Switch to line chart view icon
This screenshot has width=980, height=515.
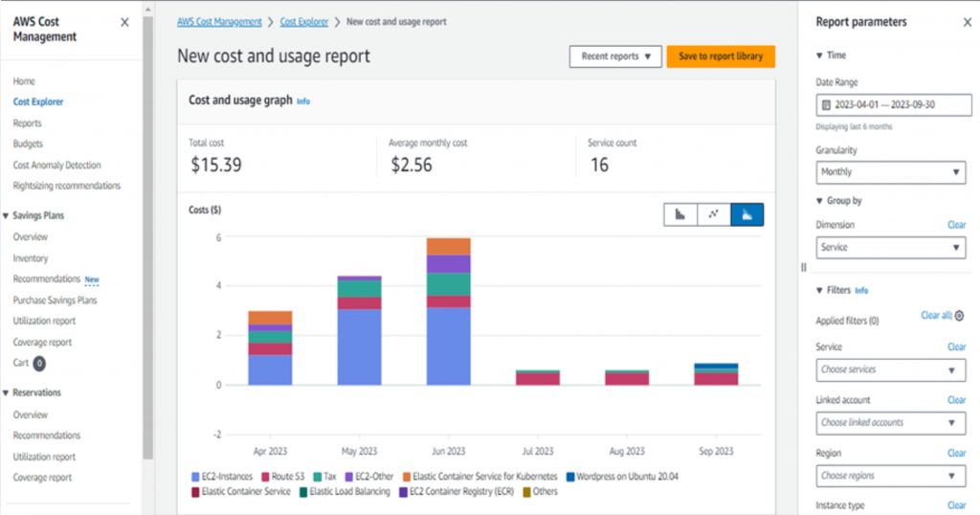(714, 214)
